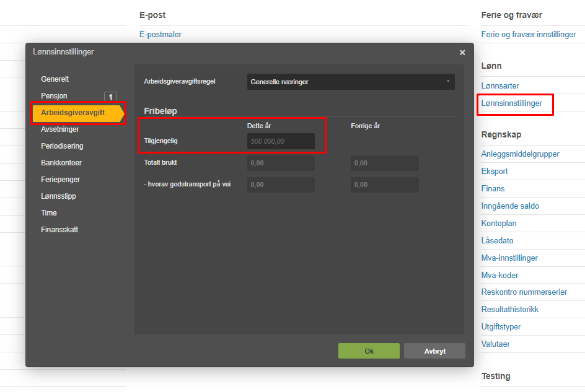
Task: Confirm settings with the Ok button
Action: 369,351
